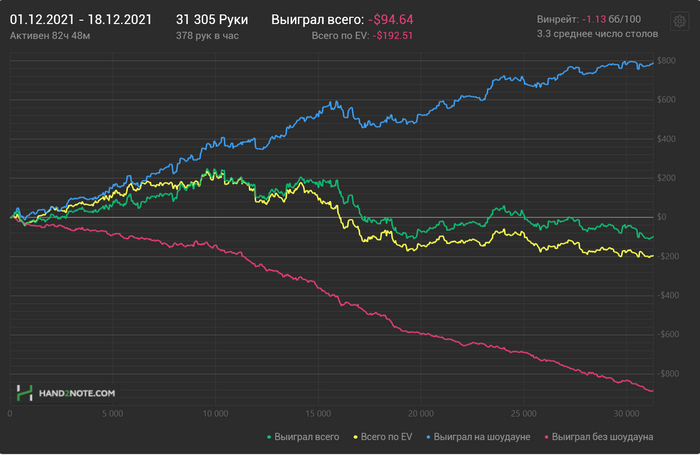The width and height of the screenshot is (700, 455).
Task: Click the 5 000 x-axis label
Action: (112, 414)
